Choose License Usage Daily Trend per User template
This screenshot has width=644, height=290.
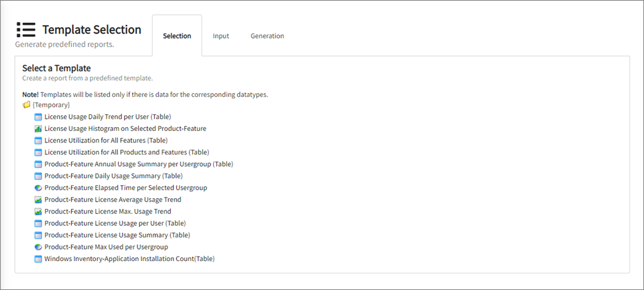pos(107,117)
